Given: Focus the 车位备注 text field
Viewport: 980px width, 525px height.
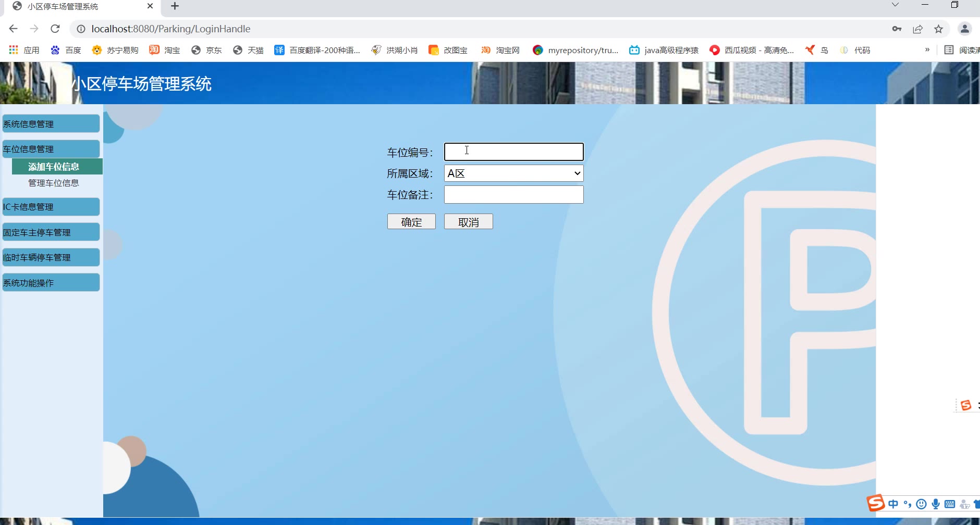Looking at the screenshot, I should [x=513, y=195].
